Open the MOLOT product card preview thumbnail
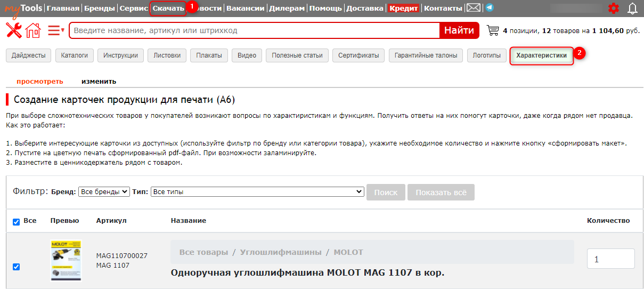 click(x=66, y=260)
